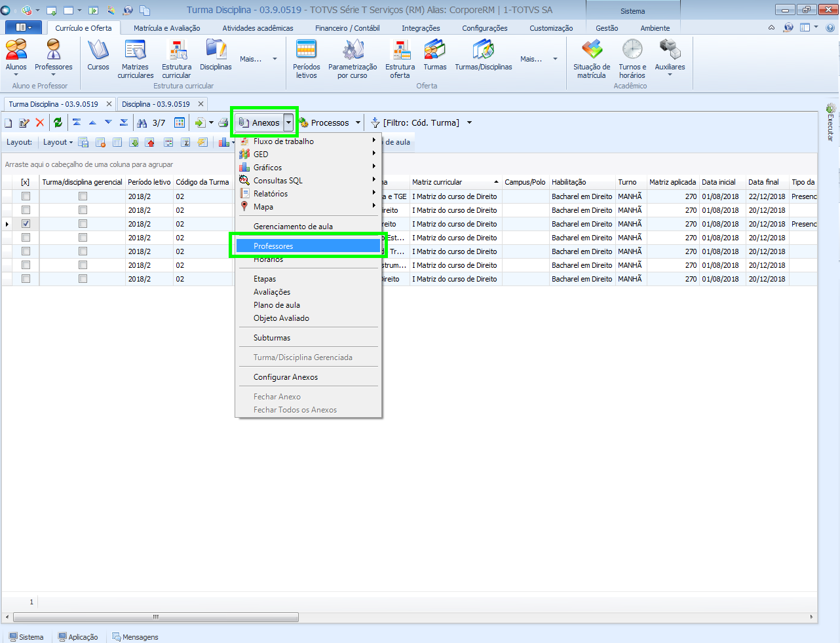The image size is (840, 643).
Task: Click the save layout icon
Action: 83,142
